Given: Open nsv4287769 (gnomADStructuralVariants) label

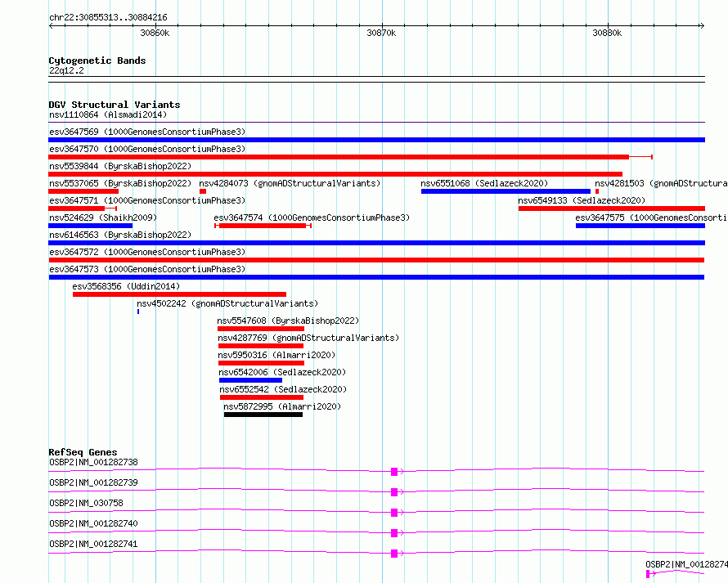Looking at the screenshot, I should tap(308, 338).
